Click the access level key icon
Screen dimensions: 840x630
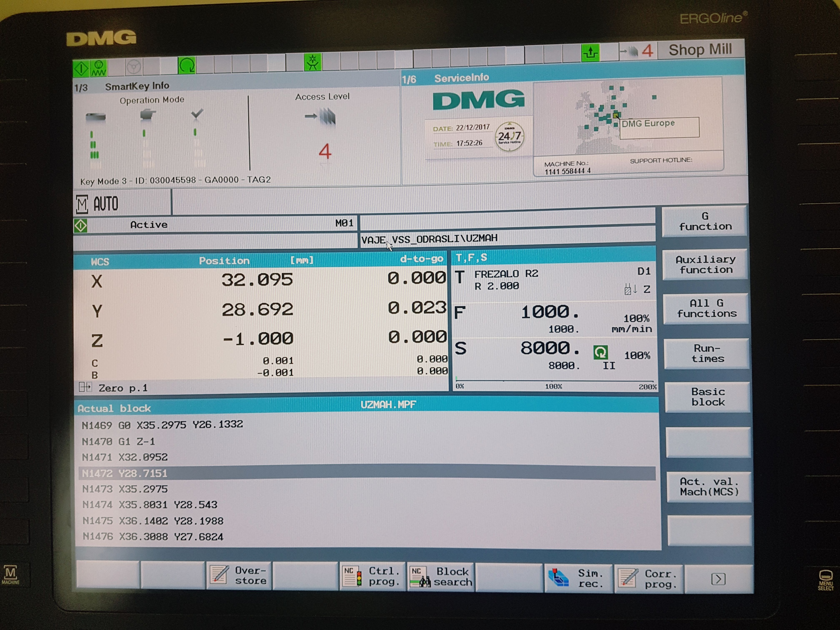pyautogui.click(x=320, y=116)
